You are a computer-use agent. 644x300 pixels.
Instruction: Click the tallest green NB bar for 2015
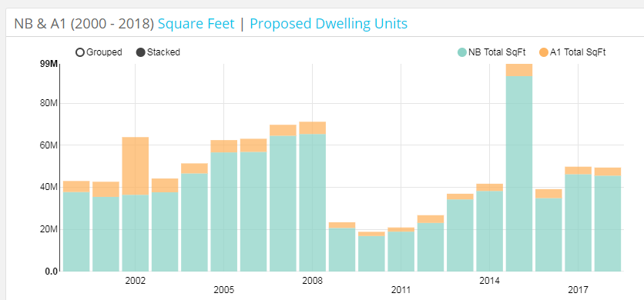tap(519, 174)
